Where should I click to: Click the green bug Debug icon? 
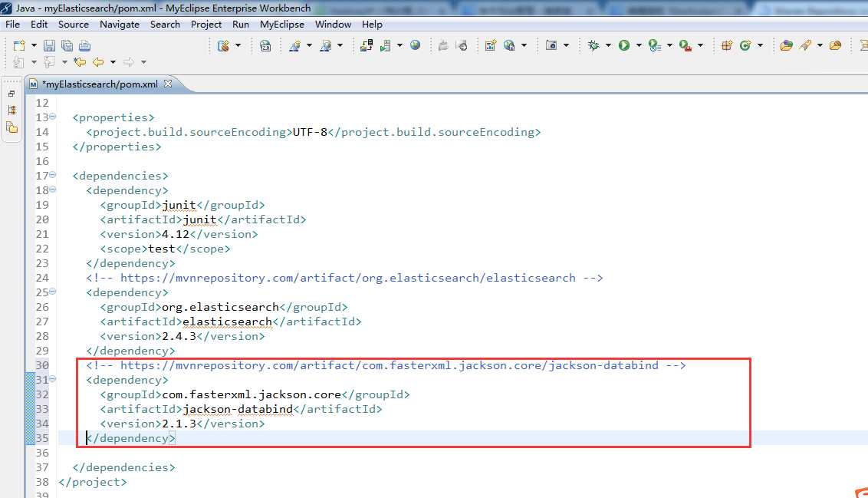click(593, 45)
